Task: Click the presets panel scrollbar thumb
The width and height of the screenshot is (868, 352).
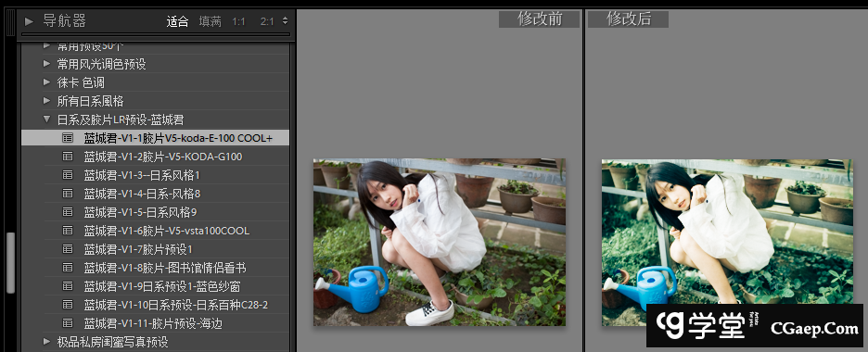Action: pos(10,262)
